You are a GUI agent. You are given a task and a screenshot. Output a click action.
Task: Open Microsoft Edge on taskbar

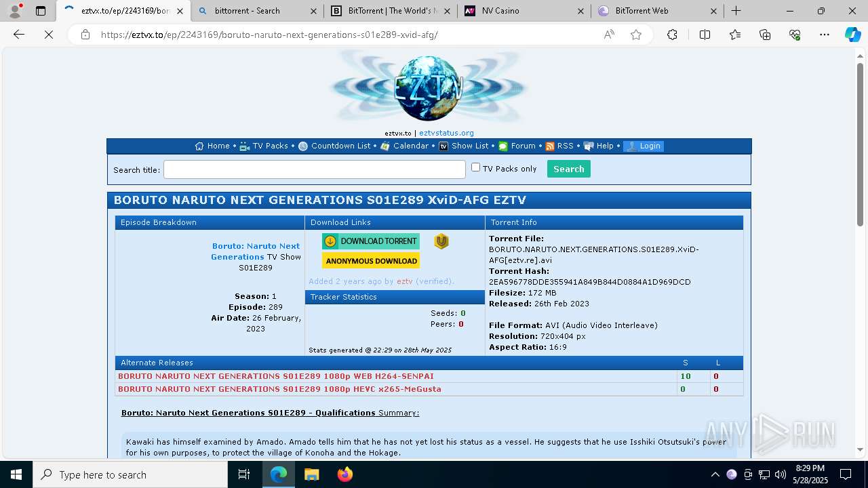[x=279, y=474]
